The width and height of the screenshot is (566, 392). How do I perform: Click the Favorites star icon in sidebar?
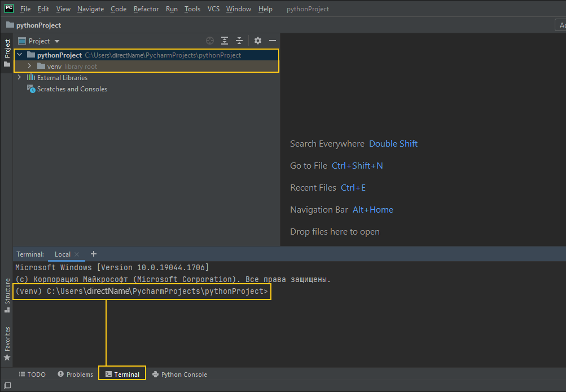click(7, 358)
